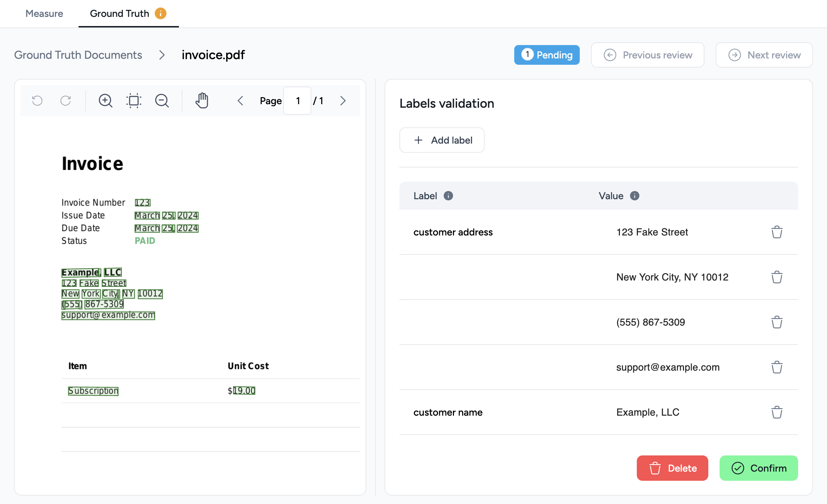Switch to the Measure tab

pos(44,13)
